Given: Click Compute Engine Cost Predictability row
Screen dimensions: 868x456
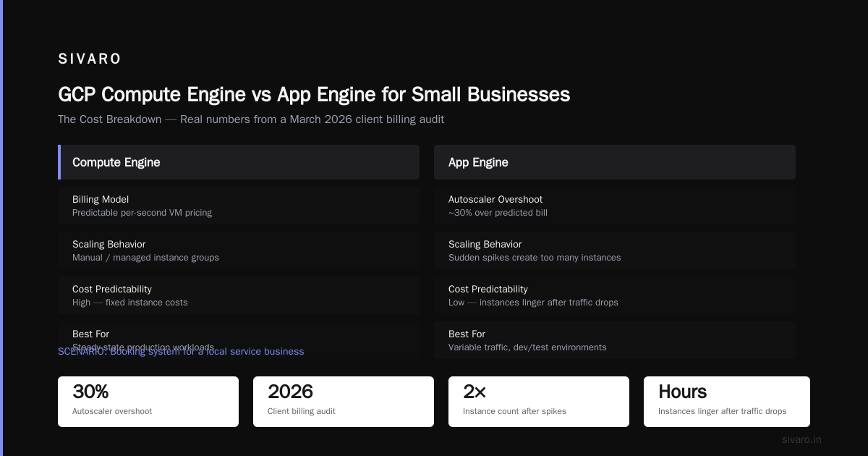Looking at the screenshot, I should coord(239,295).
